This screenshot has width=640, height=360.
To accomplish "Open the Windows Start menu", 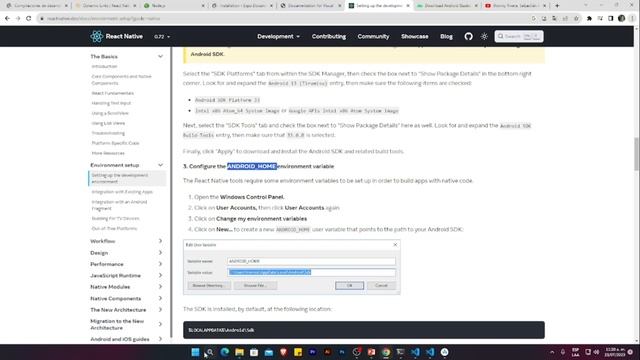I will (195, 352).
